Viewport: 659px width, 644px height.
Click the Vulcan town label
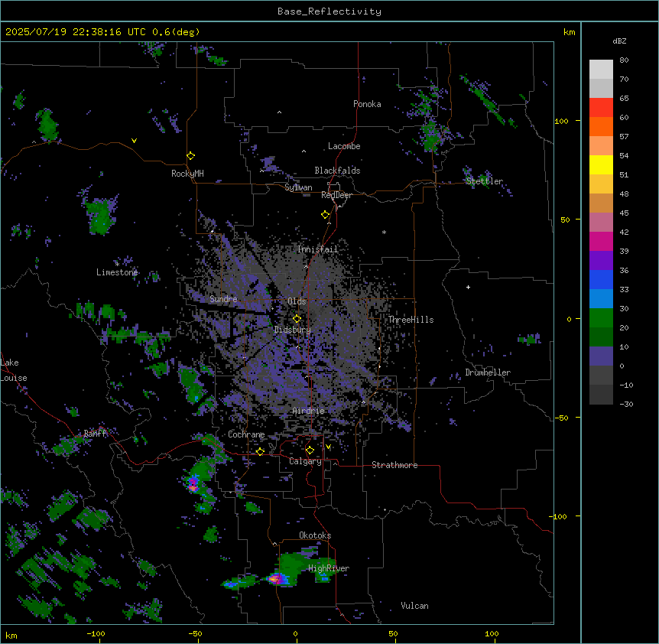(414, 606)
